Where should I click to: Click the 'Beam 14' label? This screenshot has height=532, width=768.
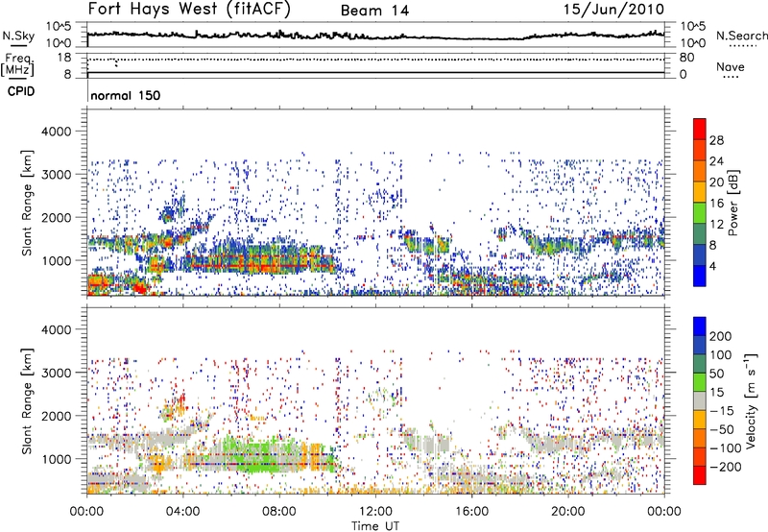[x=374, y=11]
